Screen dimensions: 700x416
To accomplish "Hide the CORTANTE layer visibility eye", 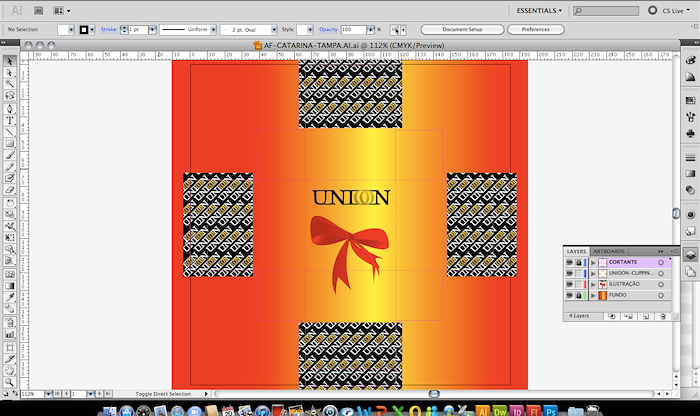I will pos(570,262).
